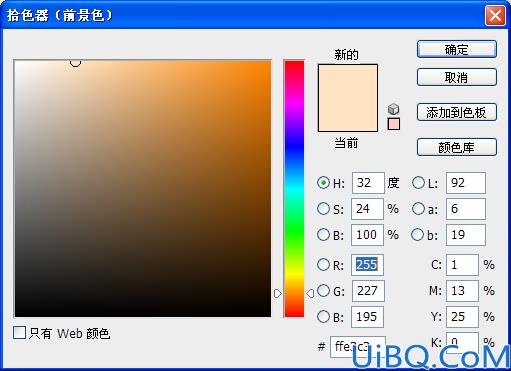Click the R field showing 255
This screenshot has width=511, height=371.
pyautogui.click(x=367, y=265)
